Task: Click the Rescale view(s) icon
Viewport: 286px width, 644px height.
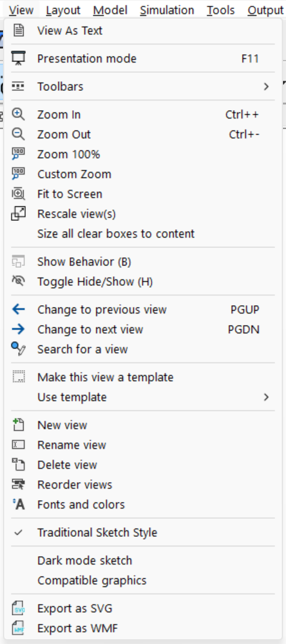Action: (x=19, y=214)
